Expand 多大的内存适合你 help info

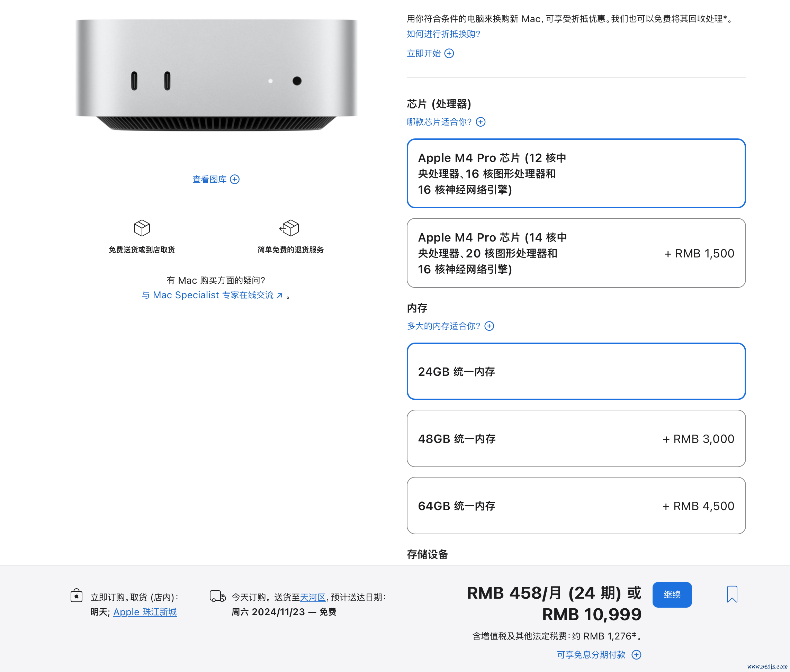[450, 326]
